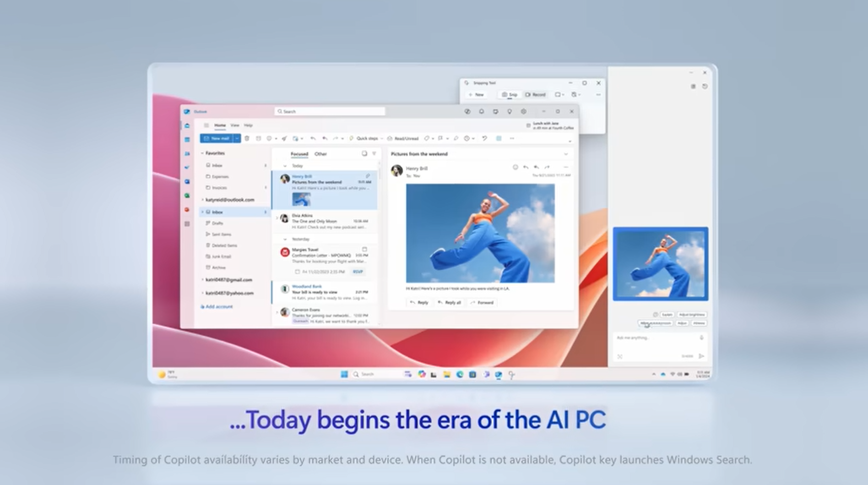Open the Word app icon in Outlook sidebar
The image size is (868, 485).
(187, 182)
